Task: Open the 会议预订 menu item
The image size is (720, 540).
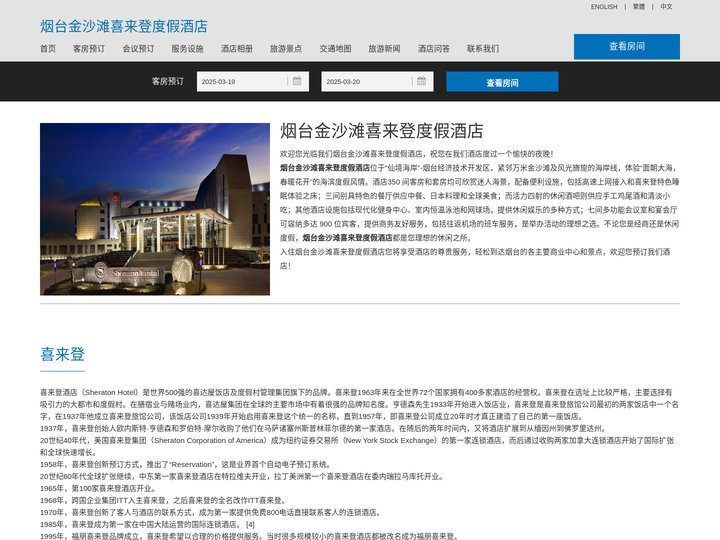Action: tap(138, 49)
